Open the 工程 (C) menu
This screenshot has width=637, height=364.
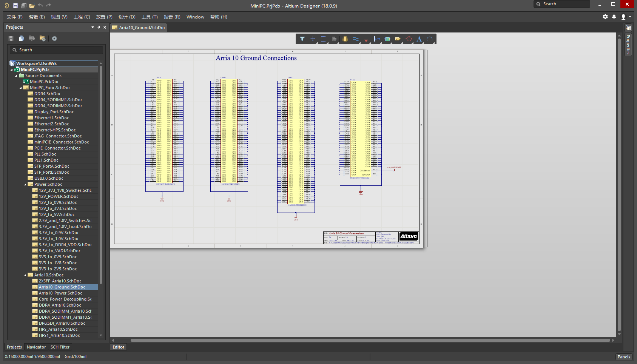tap(82, 17)
